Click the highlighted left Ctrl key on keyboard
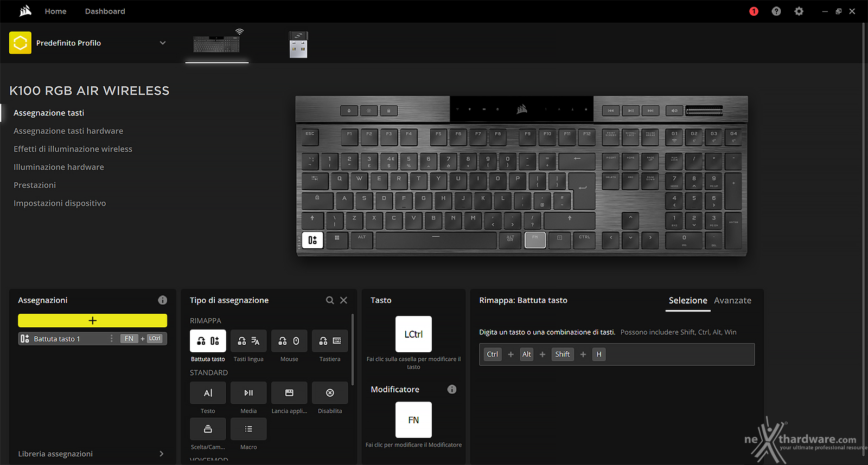868x465 pixels. point(312,240)
